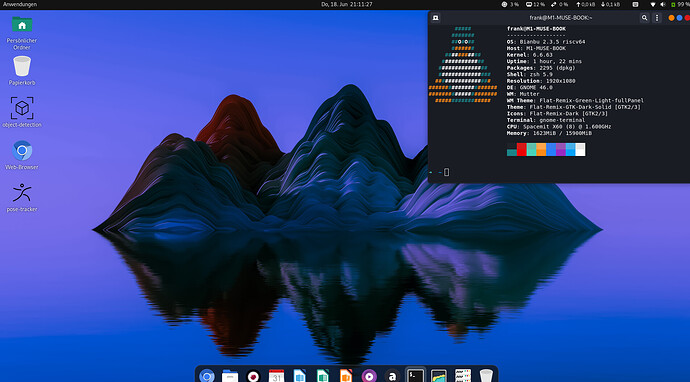The height and width of the screenshot is (382, 690).
Task: Open the Anwendungen menu in top panel
Action: click(20, 4)
